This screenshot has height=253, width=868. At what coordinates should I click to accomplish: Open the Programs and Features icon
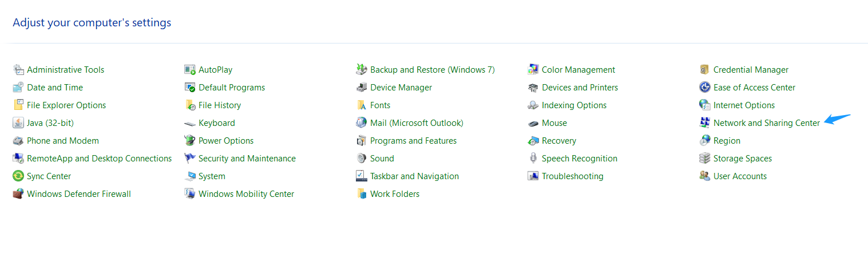[x=361, y=141]
